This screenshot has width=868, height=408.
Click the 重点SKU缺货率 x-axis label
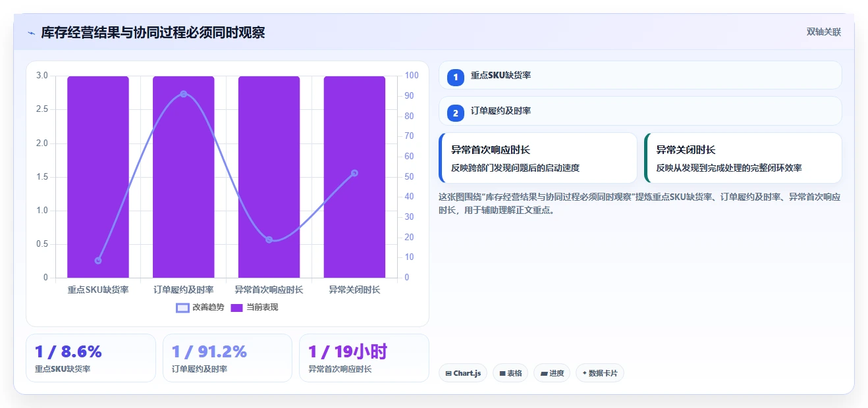point(98,290)
